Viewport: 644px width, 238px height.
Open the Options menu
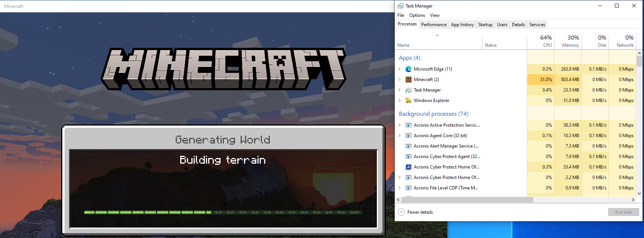pyautogui.click(x=417, y=15)
